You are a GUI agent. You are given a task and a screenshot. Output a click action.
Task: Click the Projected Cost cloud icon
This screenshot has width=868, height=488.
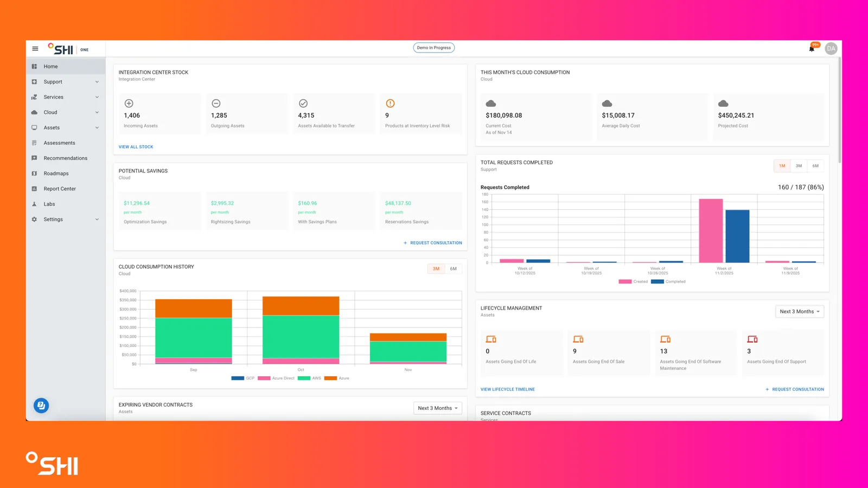[723, 103]
